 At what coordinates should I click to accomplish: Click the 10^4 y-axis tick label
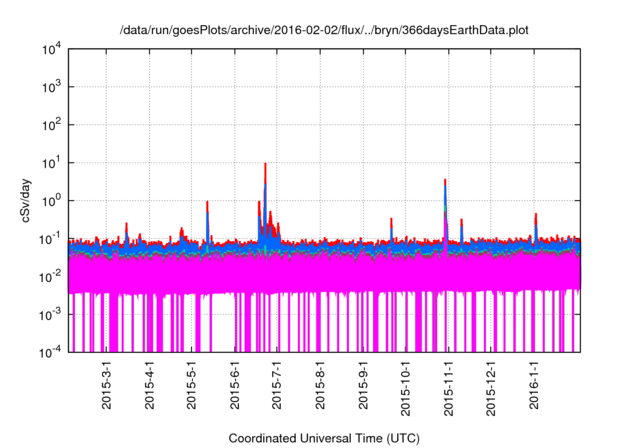52,49
